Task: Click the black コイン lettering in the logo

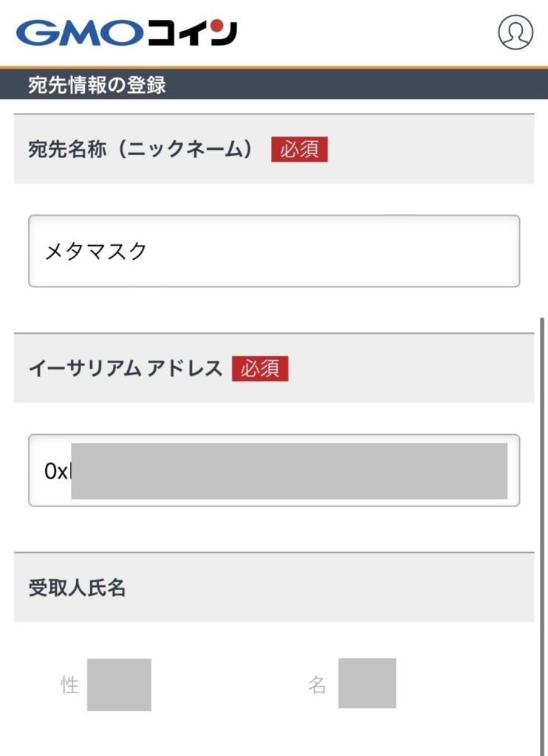Action: 192,33
